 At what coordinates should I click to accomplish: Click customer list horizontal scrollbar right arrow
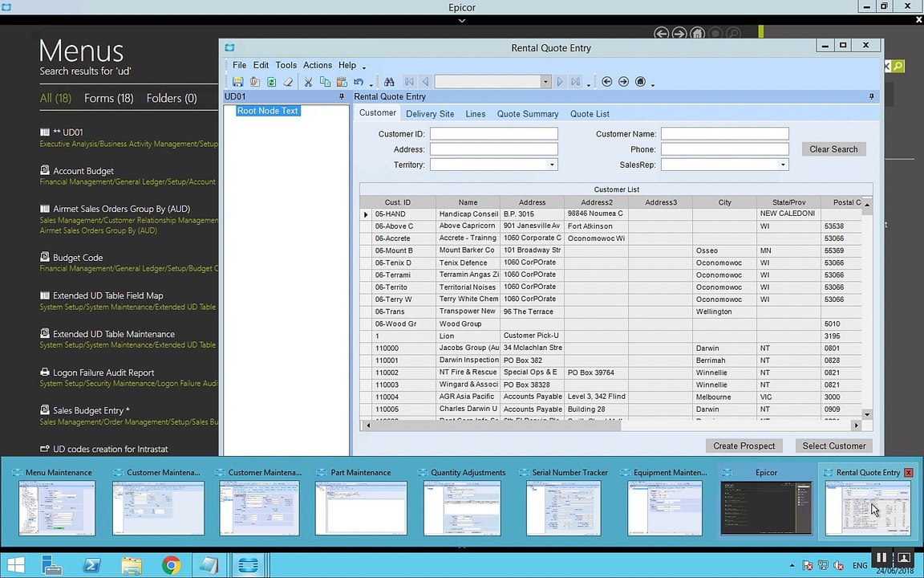[857, 425]
